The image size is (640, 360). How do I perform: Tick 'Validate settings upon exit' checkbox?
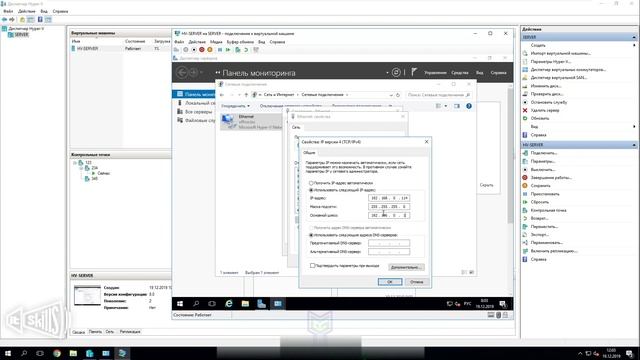click(312, 266)
